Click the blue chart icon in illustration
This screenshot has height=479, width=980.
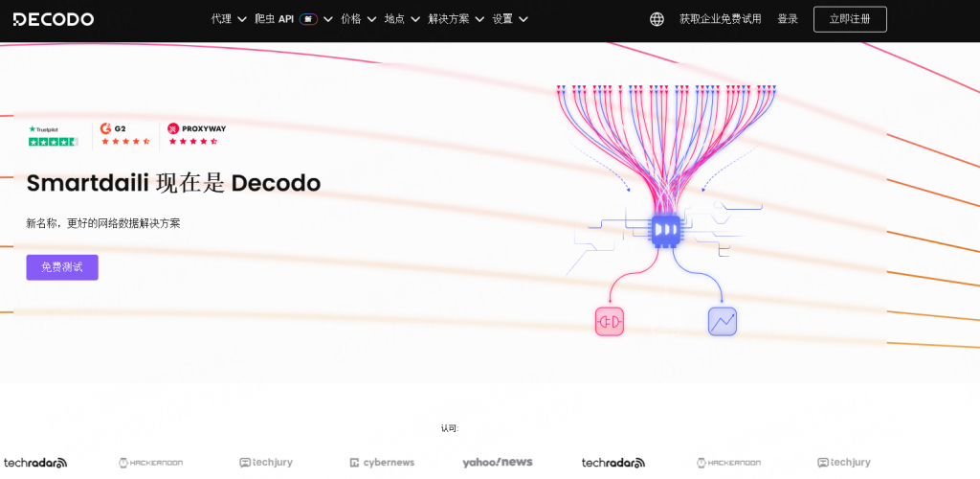pos(723,322)
